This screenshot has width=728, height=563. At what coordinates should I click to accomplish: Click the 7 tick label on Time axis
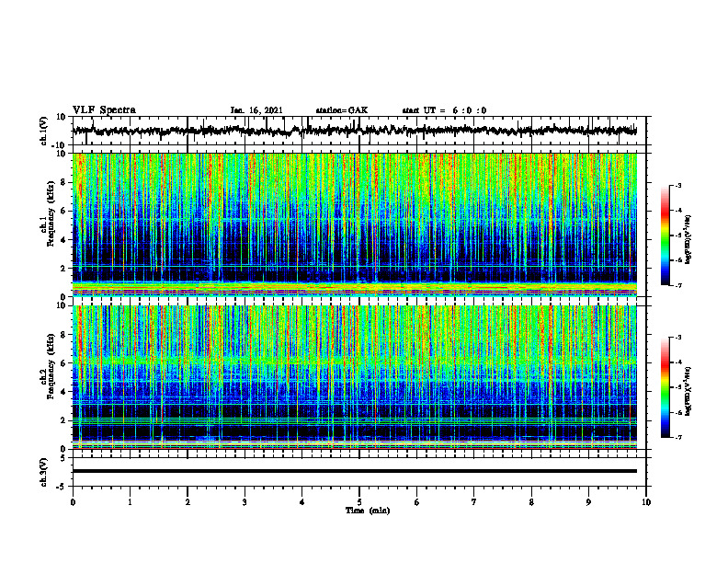[474, 502]
